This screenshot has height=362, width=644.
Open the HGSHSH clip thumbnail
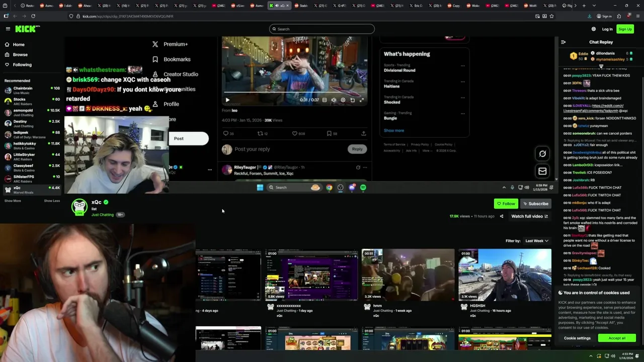point(505,275)
